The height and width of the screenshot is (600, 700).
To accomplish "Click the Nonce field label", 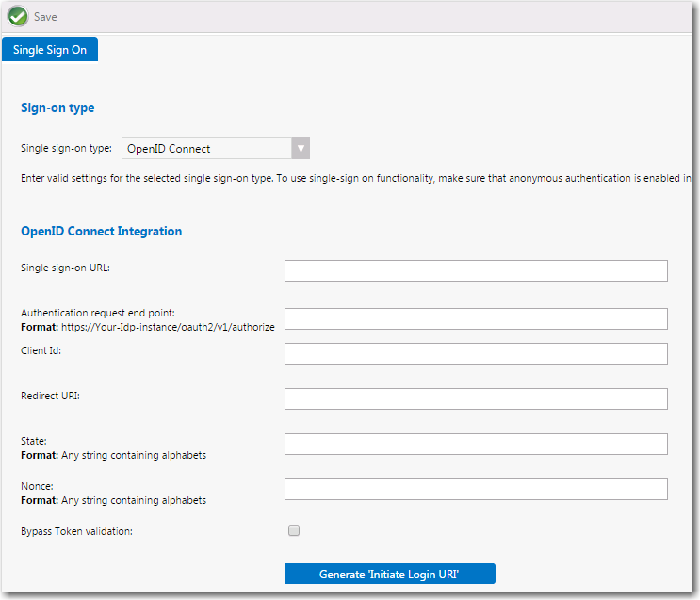I will 37,486.
